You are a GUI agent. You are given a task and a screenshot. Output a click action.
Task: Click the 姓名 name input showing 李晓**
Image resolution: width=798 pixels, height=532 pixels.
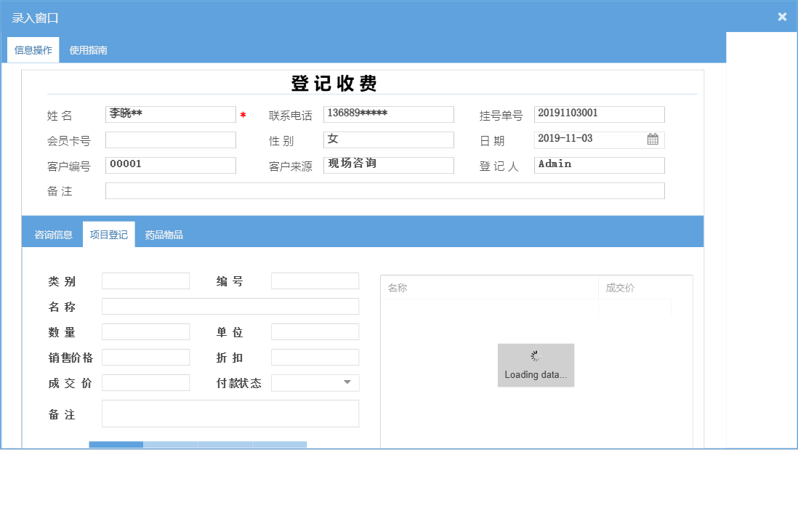(x=170, y=114)
